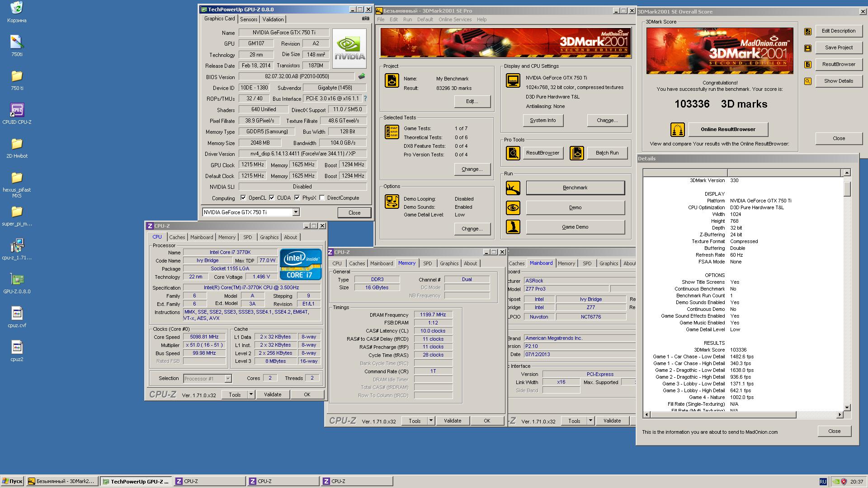Click the Selected Tests checklist icon
The height and width of the screenshot is (488, 868).
(x=392, y=132)
